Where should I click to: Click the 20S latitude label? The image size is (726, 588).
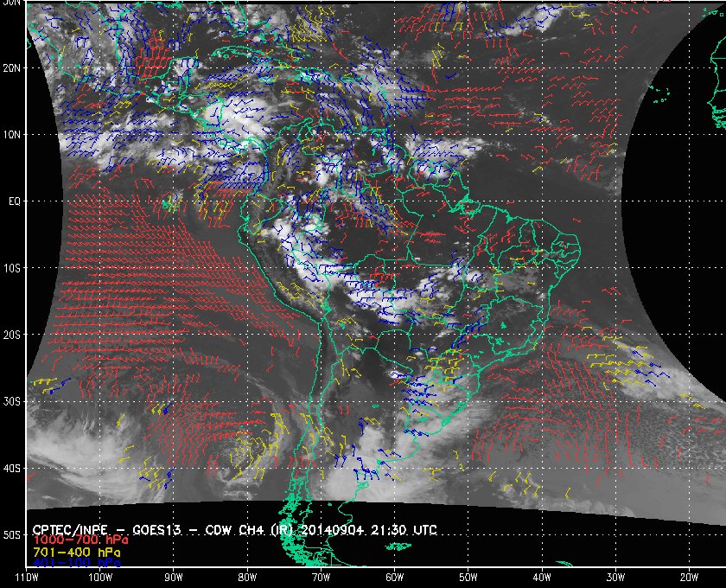(x=11, y=335)
